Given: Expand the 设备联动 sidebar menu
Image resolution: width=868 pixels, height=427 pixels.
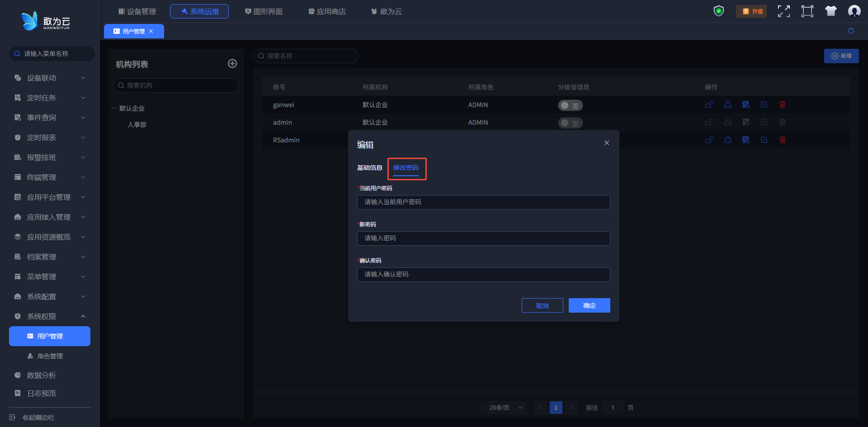Looking at the screenshot, I should 50,78.
